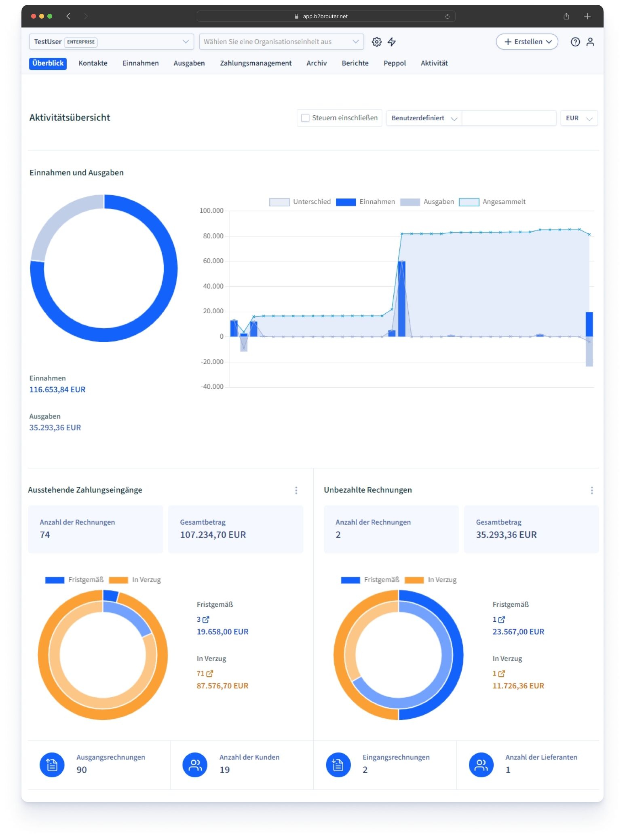
Task: Open the Berichte tab
Action: pos(355,63)
